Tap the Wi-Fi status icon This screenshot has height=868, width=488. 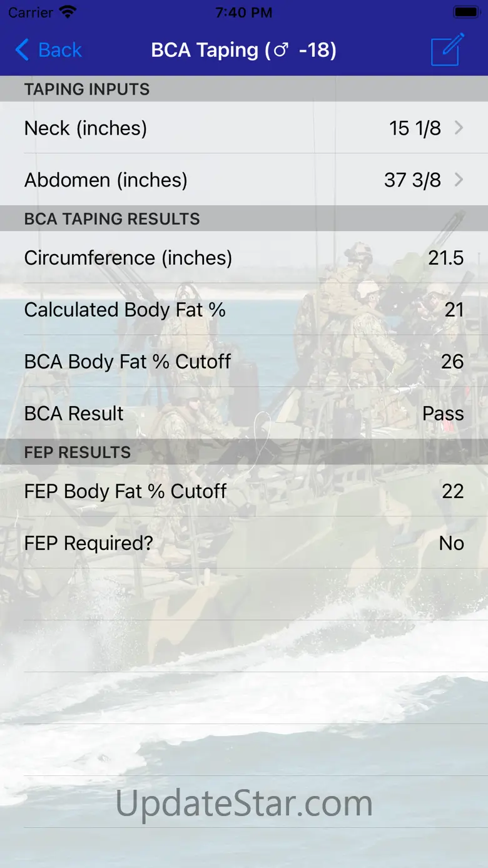pos(68,13)
